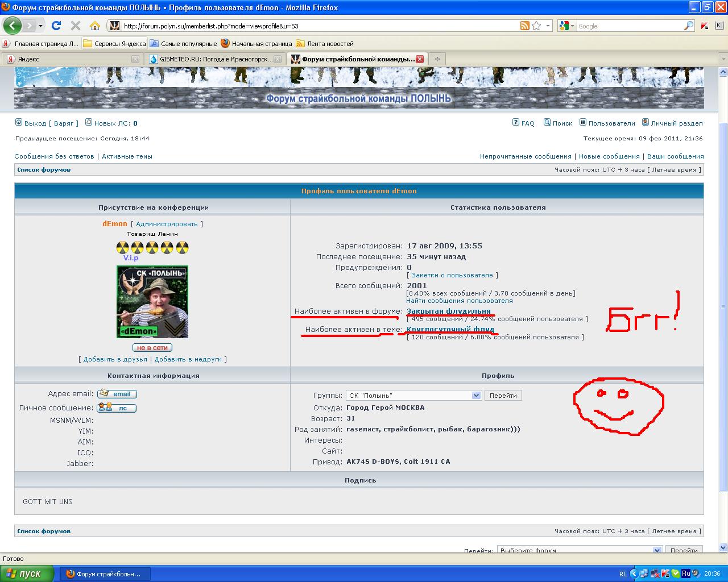Click the email contact button
This screenshot has width=728, height=582.
pyautogui.click(x=117, y=394)
